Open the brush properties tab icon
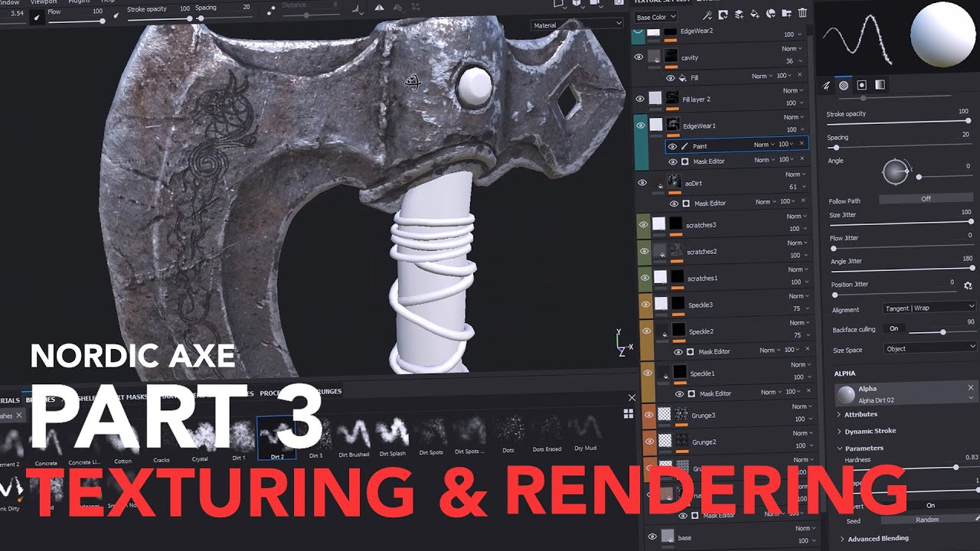Image resolution: width=980 pixels, height=551 pixels. [x=827, y=86]
